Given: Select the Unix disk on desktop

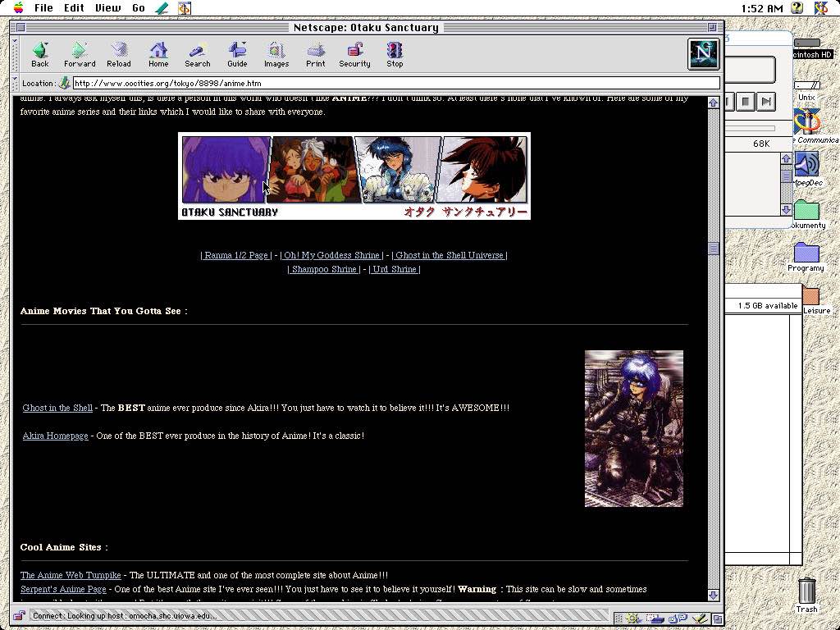Looking at the screenshot, I should tap(807, 91).
